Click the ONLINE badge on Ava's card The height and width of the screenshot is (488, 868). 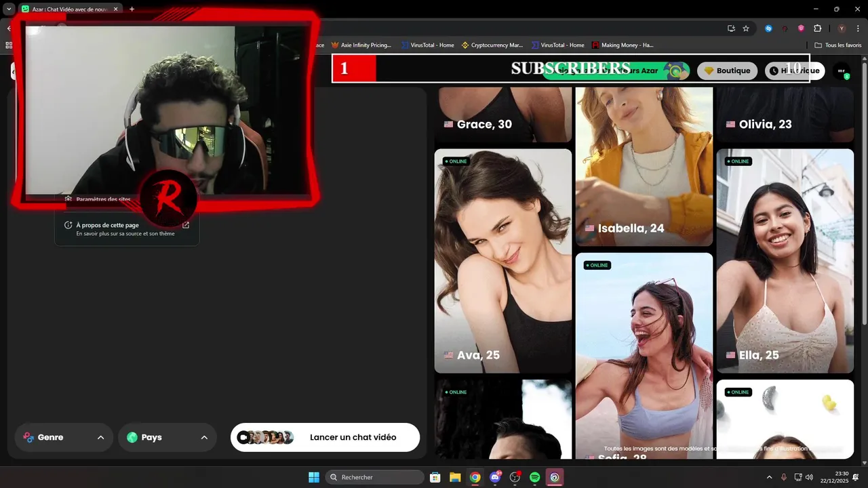pos(456,161)
